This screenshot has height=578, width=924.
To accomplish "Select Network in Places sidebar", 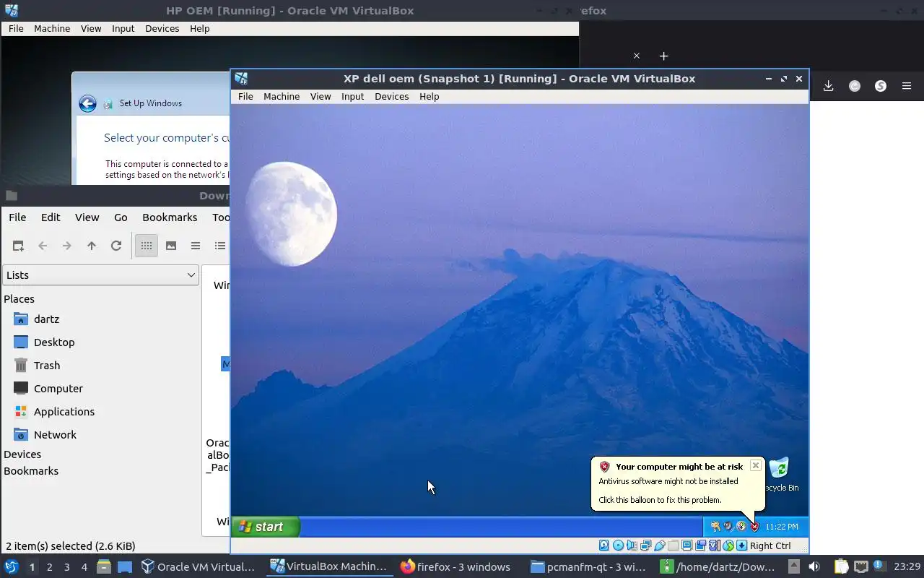I will [x=55, y=435].
